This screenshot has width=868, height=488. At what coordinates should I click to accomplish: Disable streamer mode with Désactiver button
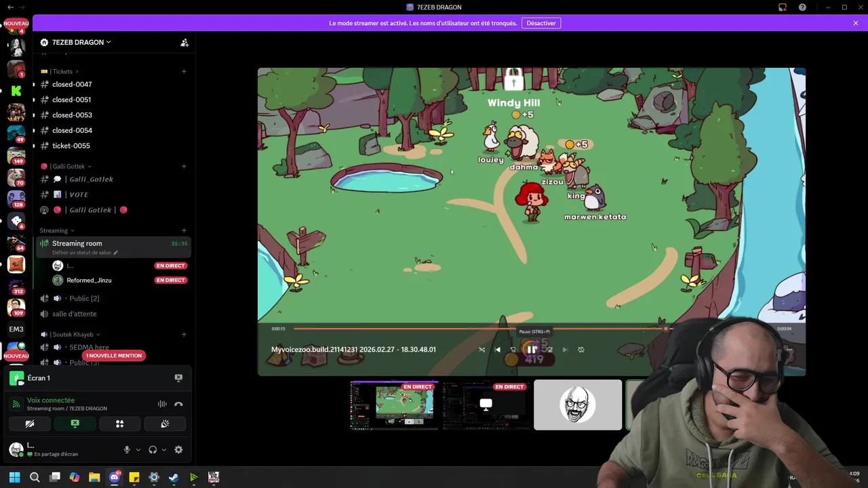pyautogui.click(x=541, y=23)
